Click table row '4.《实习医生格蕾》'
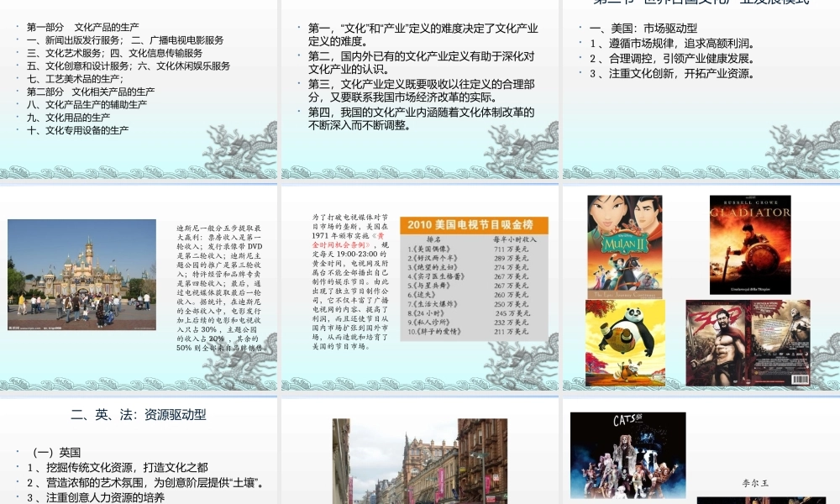 469,276
